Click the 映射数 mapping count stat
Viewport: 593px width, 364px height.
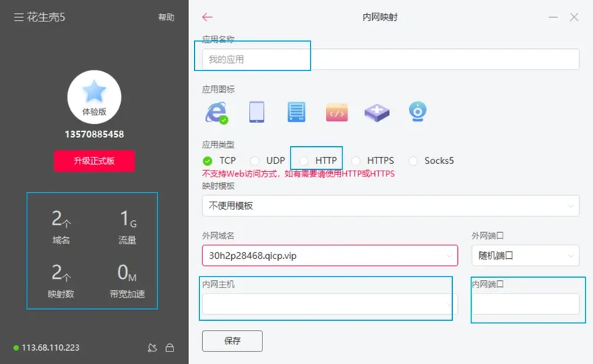[61, 281]
